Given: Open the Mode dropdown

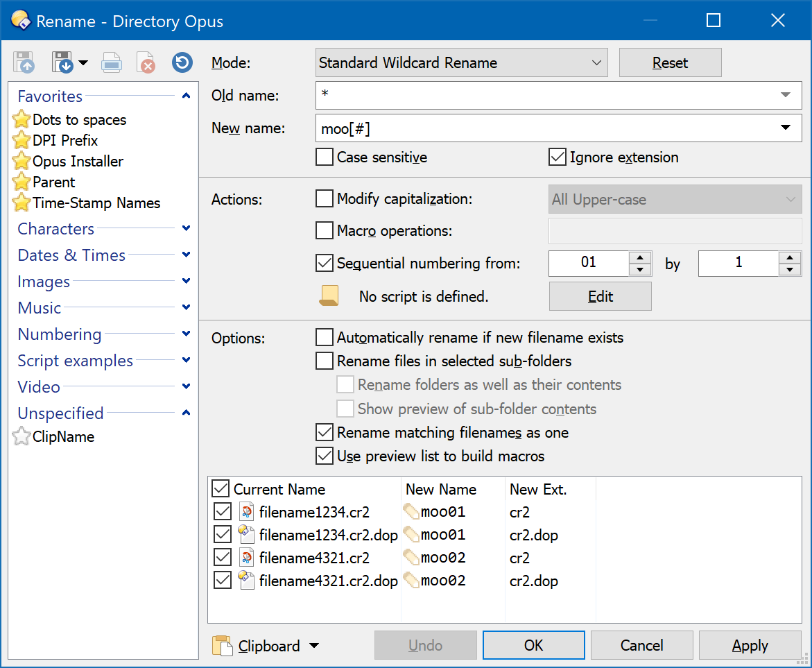Looking at the screenshot, I should pos(461,62).
